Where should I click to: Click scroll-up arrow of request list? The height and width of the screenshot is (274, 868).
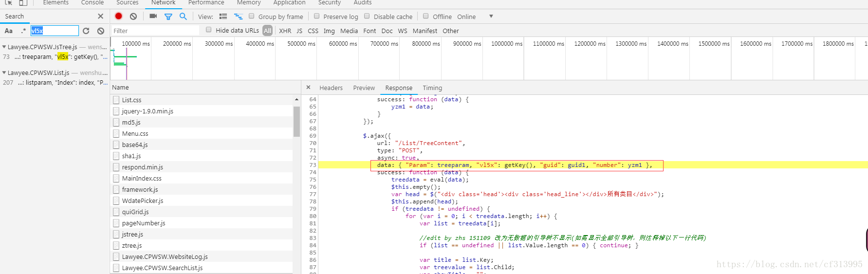click(296, 99)
